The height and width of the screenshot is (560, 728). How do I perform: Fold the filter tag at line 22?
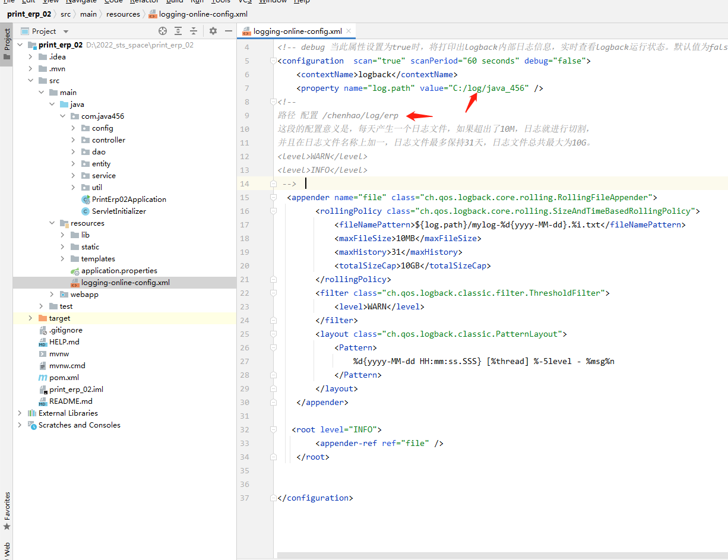click(273, 293)
